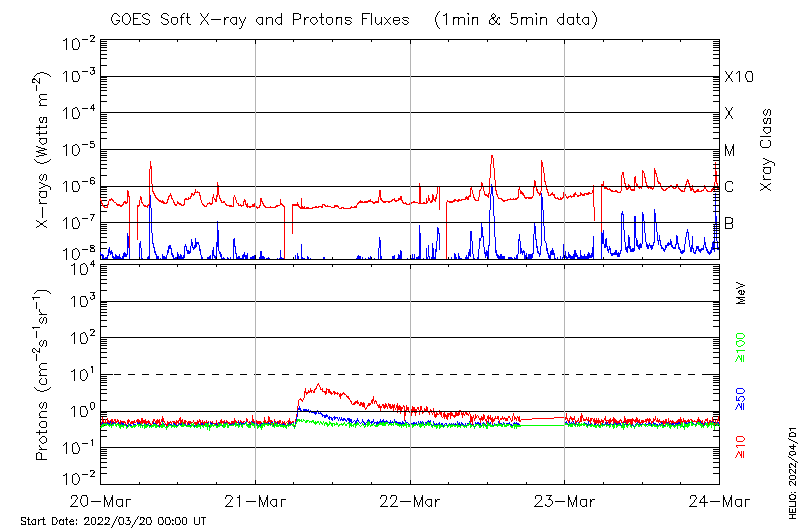Click the green ≥100 MeV legend label
This screenshot has width=800, height=530.
[741, 348]
